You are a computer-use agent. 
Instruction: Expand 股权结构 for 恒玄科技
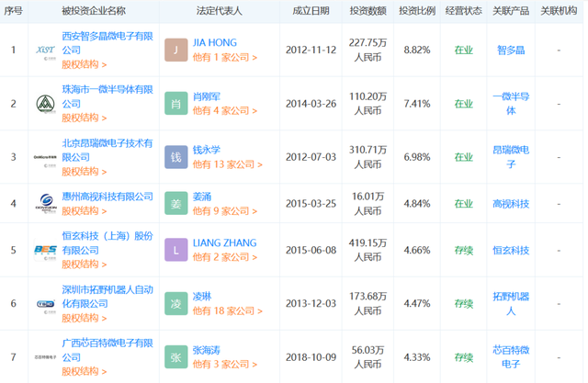point(85,265)
